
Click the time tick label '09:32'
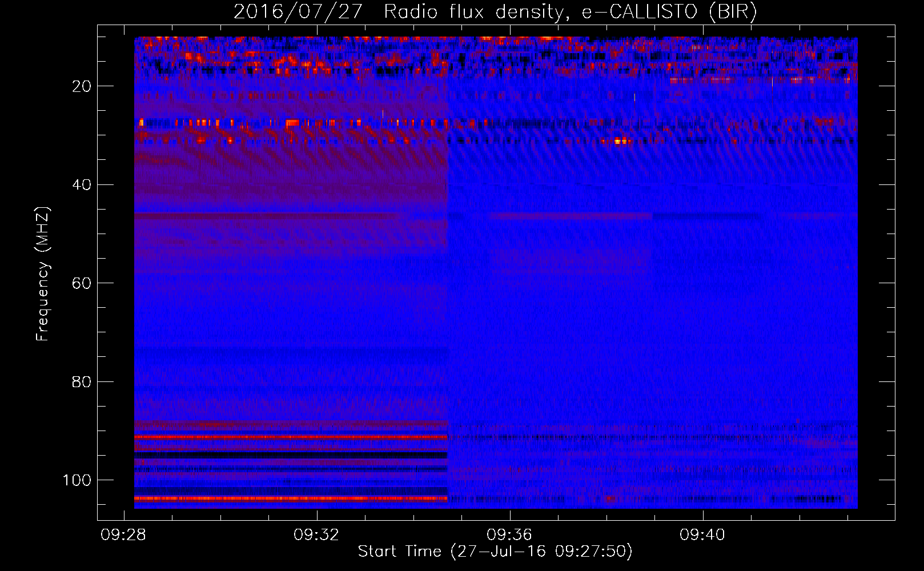pyautogui.click(x=316, y=535)
